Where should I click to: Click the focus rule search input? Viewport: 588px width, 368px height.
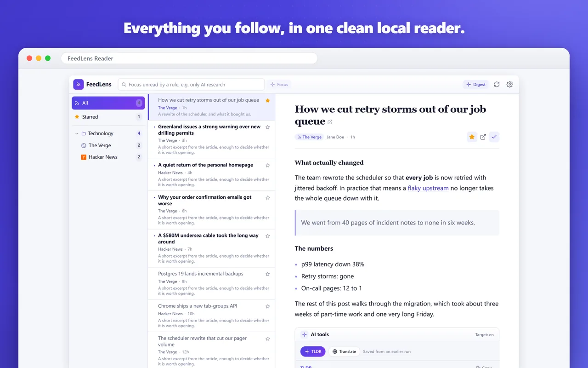click(x=191, y=85)
